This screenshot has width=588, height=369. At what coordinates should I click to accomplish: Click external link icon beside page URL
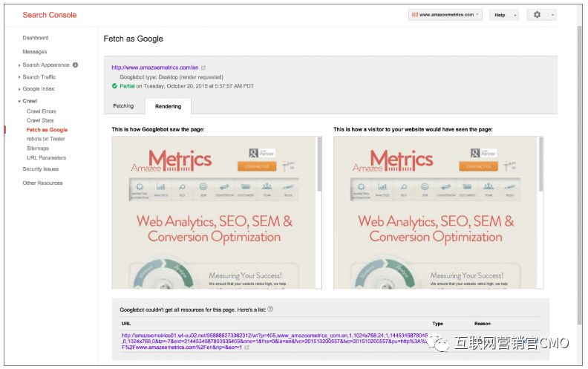(x=203, y=68)
